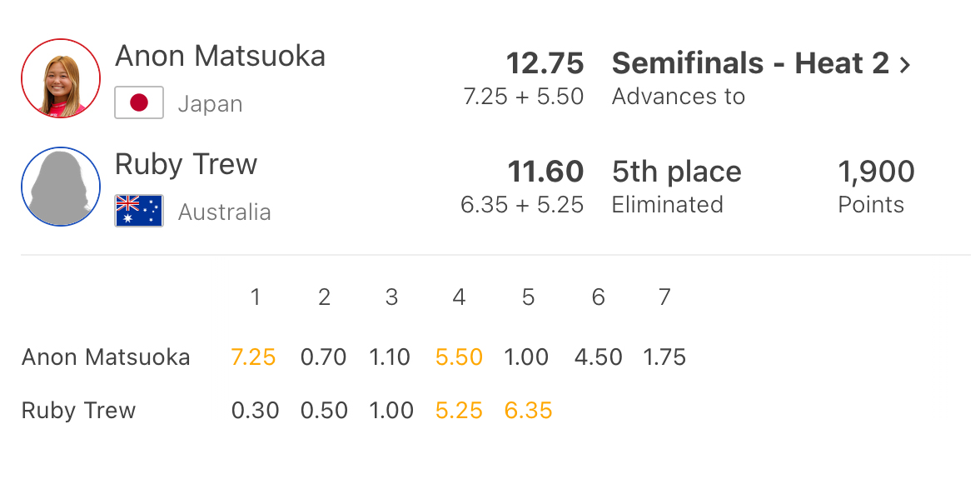
Task: Click the Australia flag icon
Action: coord(139,212)
